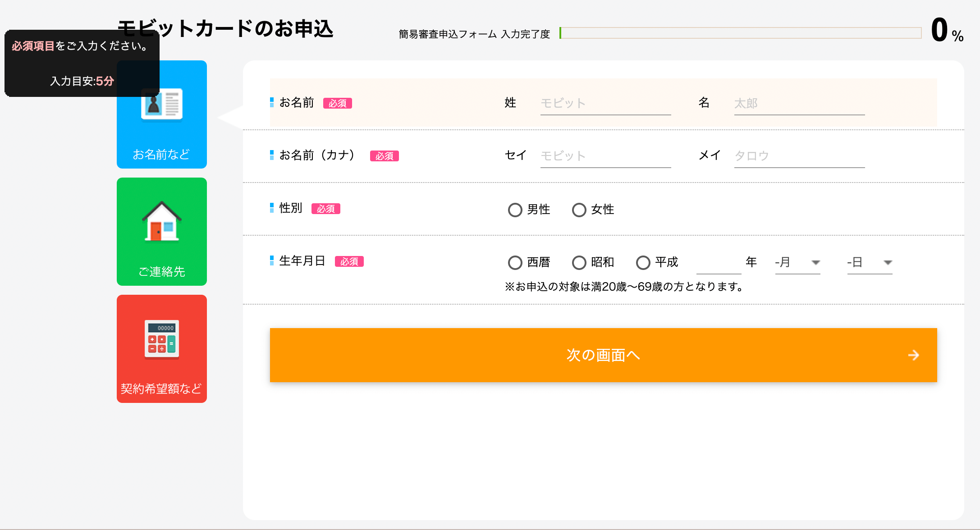The width and height of the screenshot is (980, 530).
Task: Select the 昭和 era radio button
Action: (x=579, y=262)
